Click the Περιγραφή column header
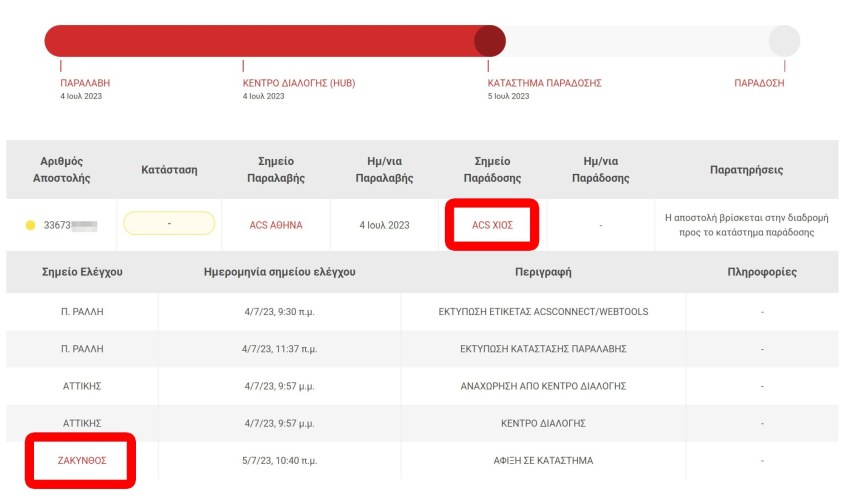Viewport: 850px width, 500px height. [x=543, y=272]
